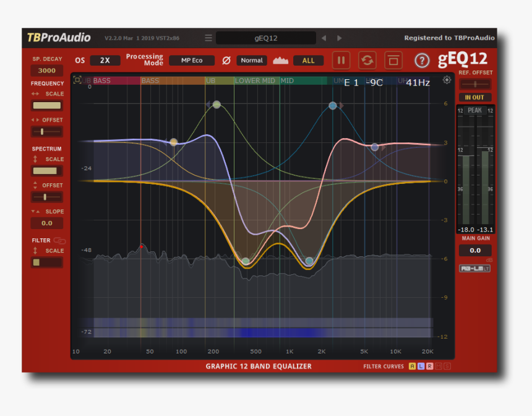
Task: Enable the A filter curve
Action: click(412, 366)
